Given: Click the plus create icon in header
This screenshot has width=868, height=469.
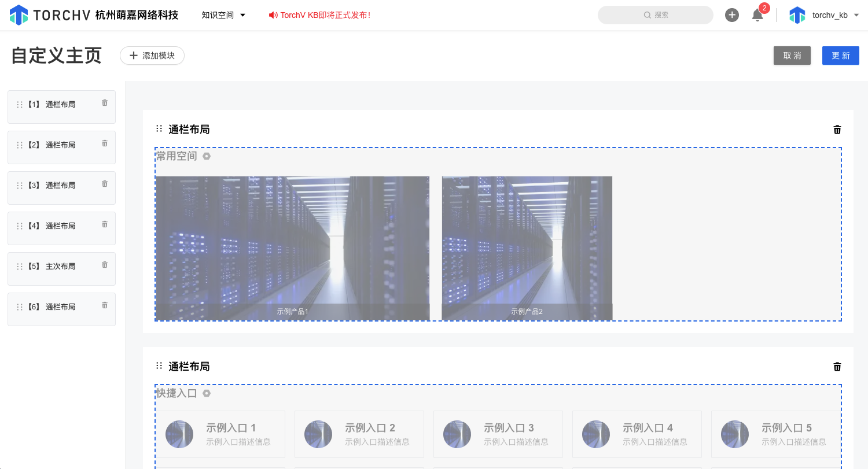Looking at the screenshot, I should click(x=732, y=15).
